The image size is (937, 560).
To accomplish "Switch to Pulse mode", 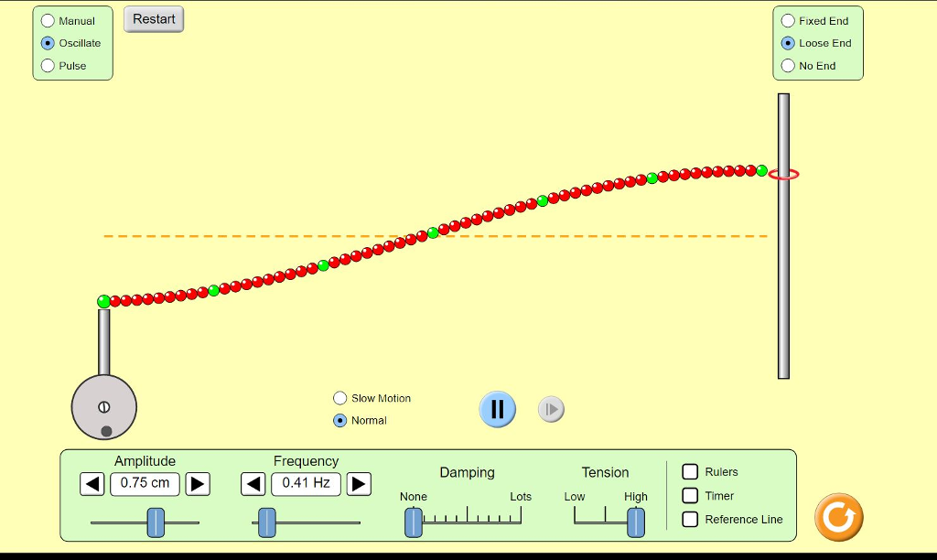I will click(47, 65).
